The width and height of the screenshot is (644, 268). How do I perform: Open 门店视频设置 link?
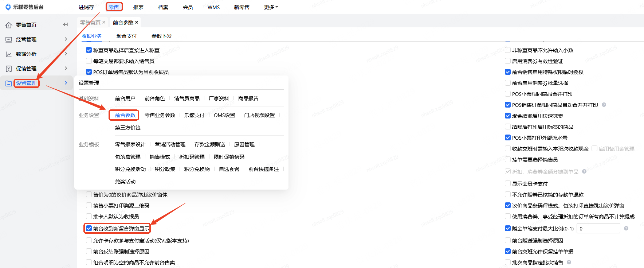tap(260, 115)
